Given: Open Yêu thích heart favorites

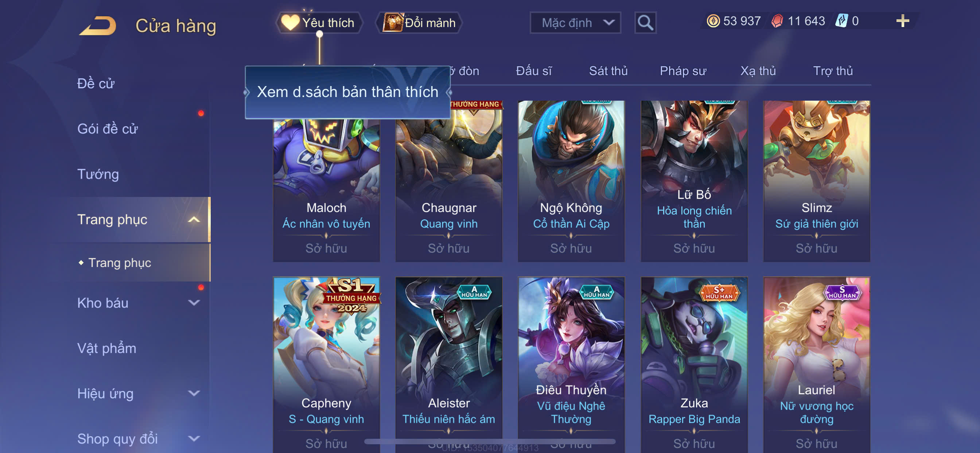Looking at the screenshot, I should pos(319,23).
